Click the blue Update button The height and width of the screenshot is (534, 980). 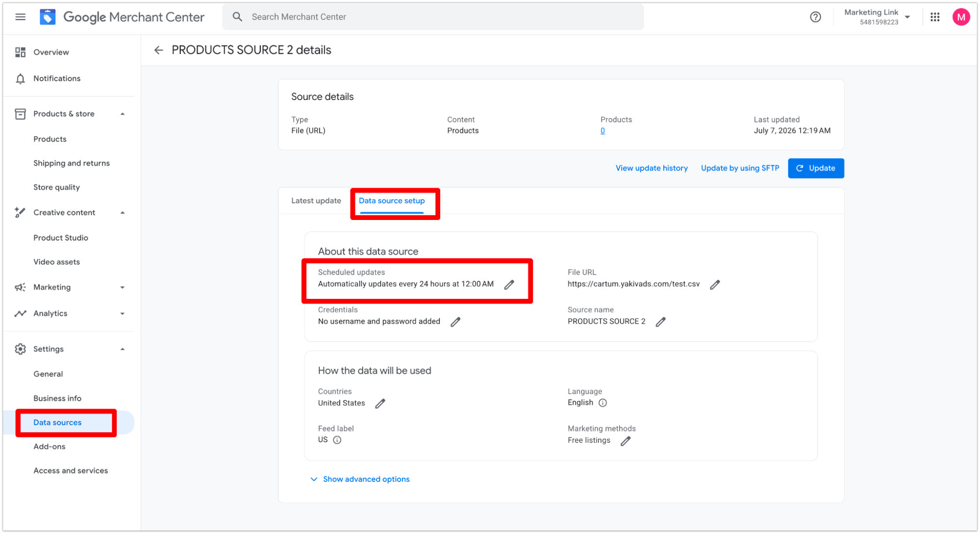[x=816, y=168]
